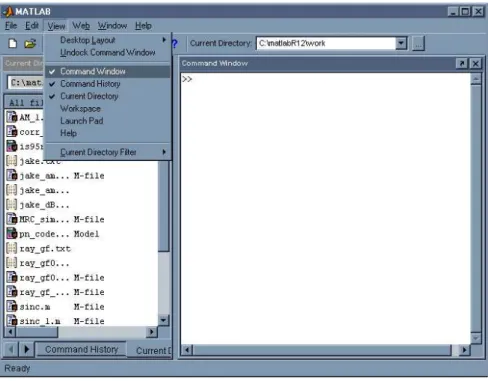Select the sinc.m file icon

click(x=12, y=306)
